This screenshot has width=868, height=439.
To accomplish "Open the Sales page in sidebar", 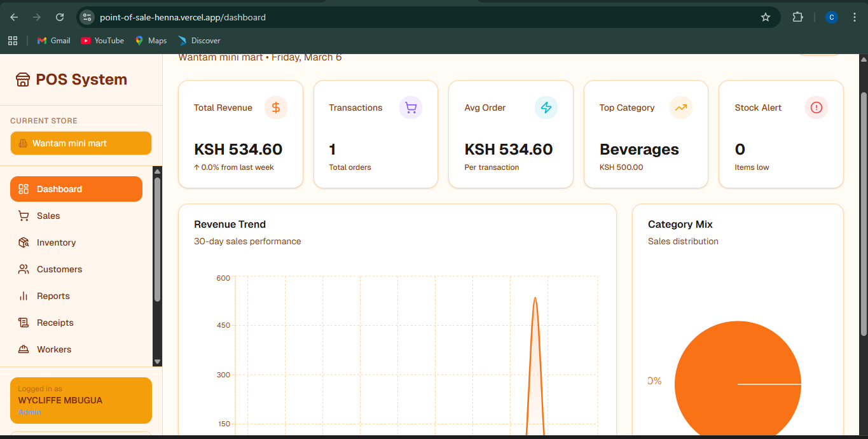I will point(48,216).
